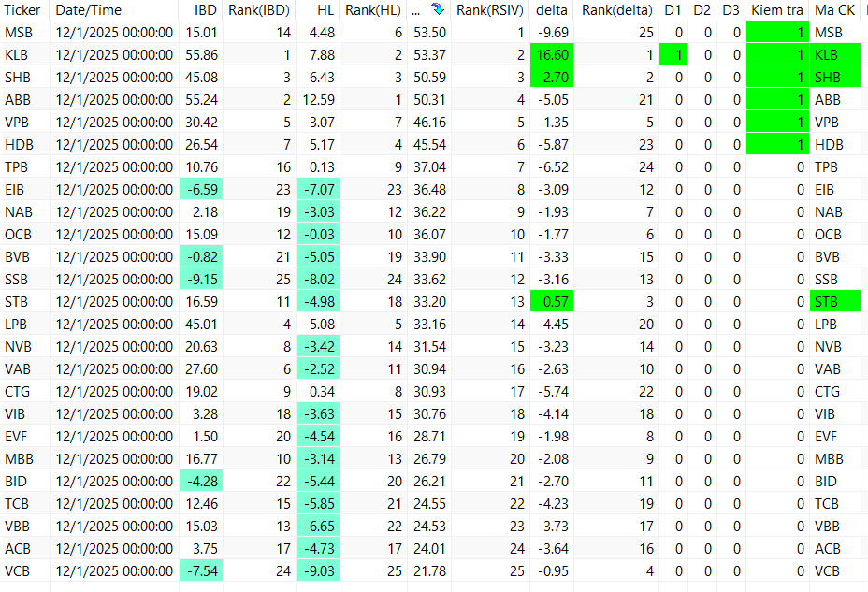Select the TPB ticker in the Ticker column
This screenshot has width=868, height=592.
tap(17, 167)
